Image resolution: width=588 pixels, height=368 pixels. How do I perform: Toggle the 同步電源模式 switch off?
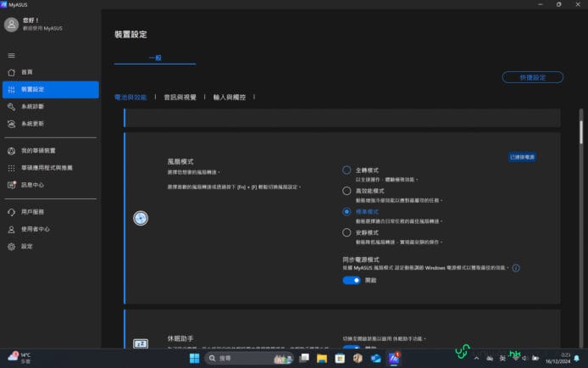pos(352,280)
